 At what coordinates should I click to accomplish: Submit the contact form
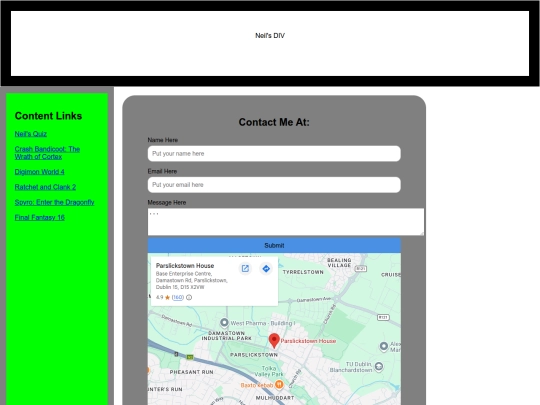point(274,245)
